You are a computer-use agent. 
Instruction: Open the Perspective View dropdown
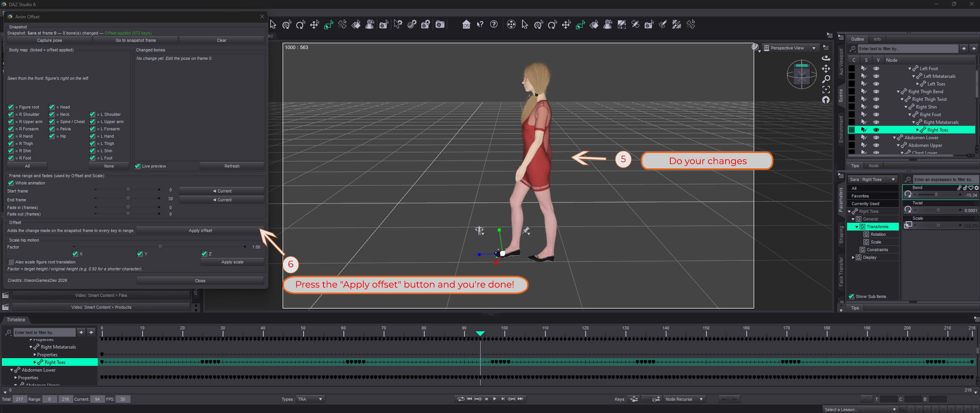pos(790,48)
